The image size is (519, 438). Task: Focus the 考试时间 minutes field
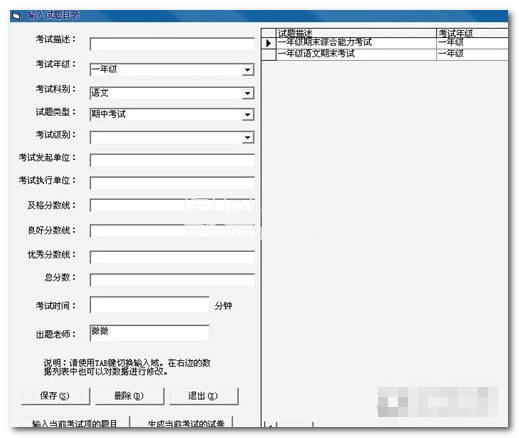149,305
